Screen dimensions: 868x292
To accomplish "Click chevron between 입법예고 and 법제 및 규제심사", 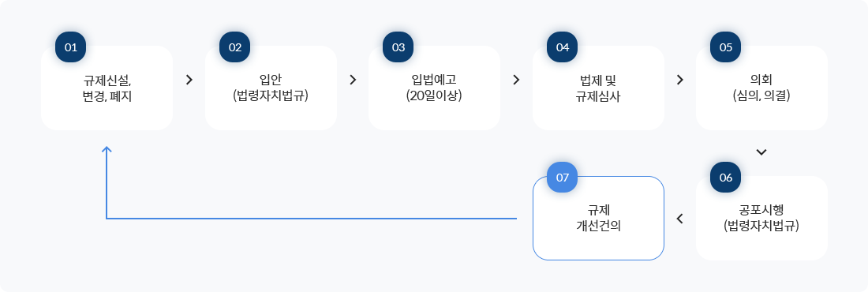I will (x=517, y=80).
